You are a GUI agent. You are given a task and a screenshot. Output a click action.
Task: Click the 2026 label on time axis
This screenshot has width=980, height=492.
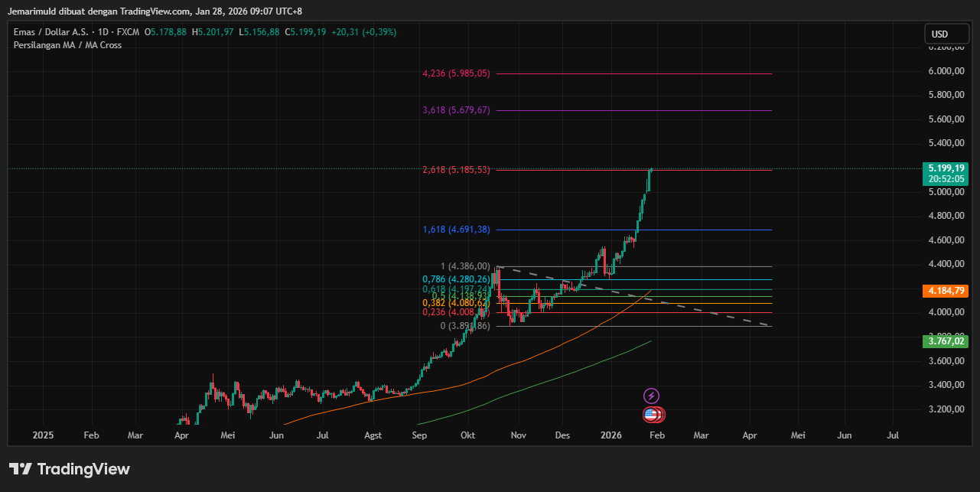click(x=611, y=435)
